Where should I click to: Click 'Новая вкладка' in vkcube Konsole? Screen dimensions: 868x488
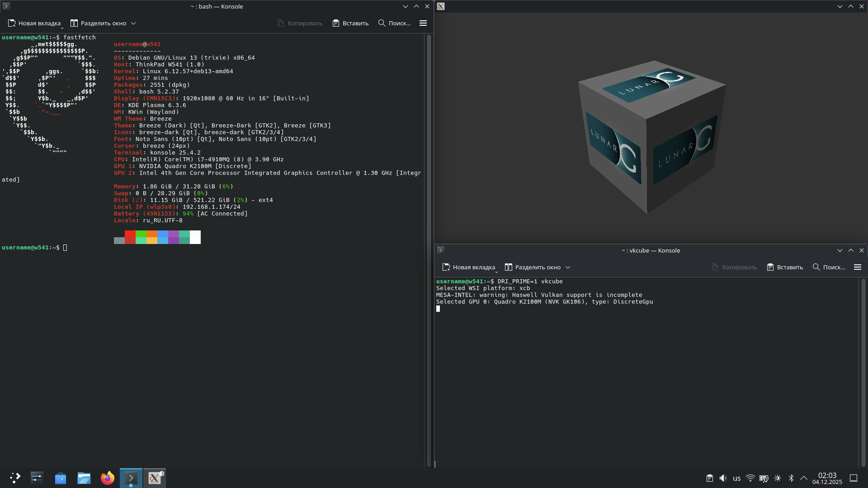(x=468, y=267)
